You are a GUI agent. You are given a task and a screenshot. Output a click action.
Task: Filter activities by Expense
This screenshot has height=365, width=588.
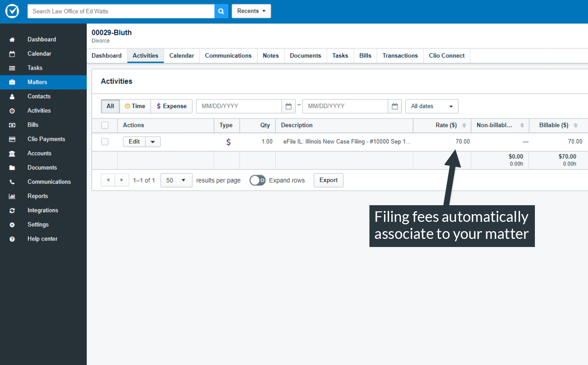pyautogui.click(x=172, y=106)
